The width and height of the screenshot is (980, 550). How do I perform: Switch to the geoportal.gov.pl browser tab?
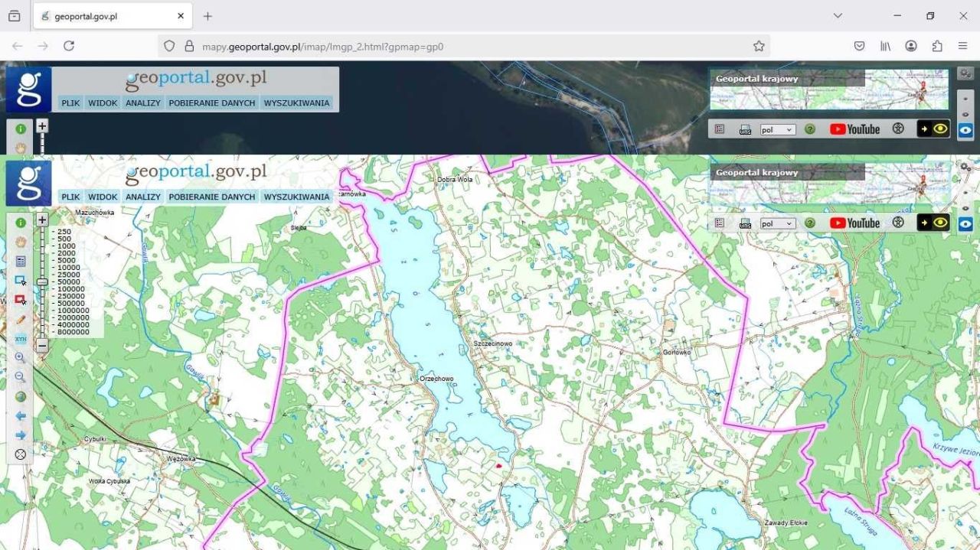pos(112,16)
